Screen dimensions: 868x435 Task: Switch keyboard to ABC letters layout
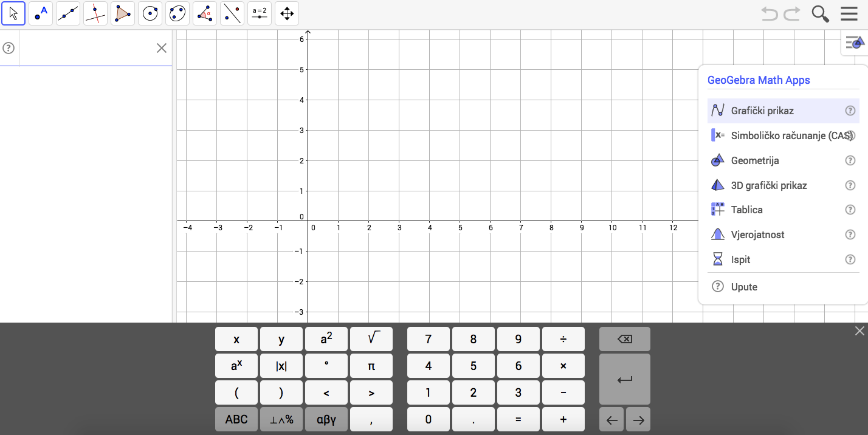(236, 419)
